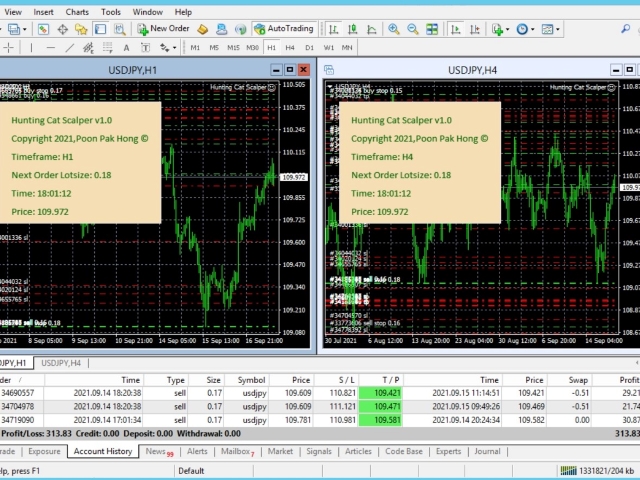Expand the periodicity clock dropdown
The height and width of the screenshot is (480, 640).
point(532,29)
